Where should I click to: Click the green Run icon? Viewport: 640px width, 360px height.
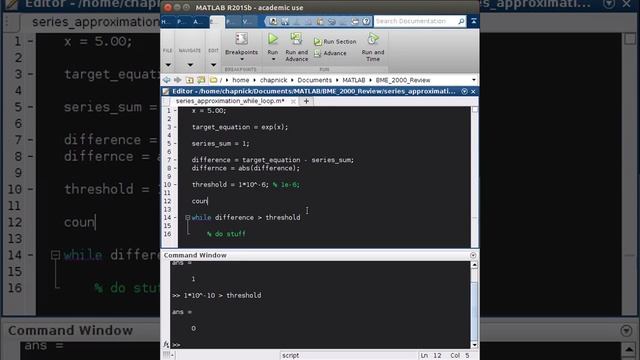pos(273,39)
